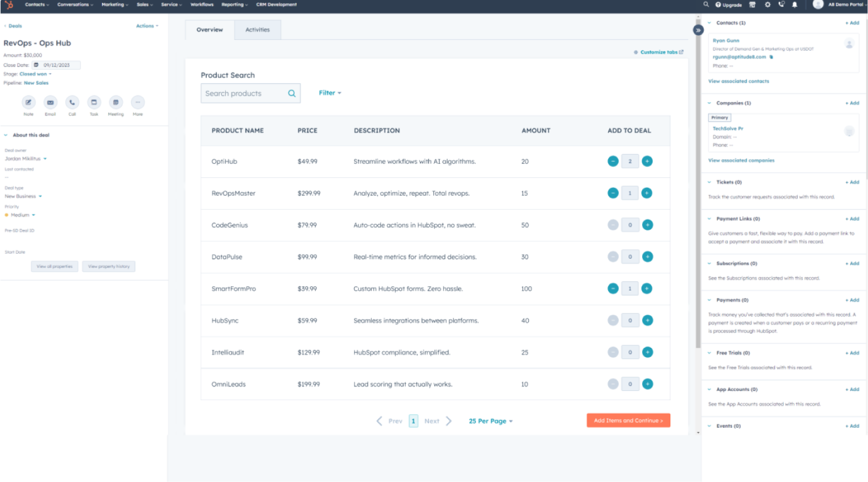
Task: Collapse the Companies (1) section
Action: tap(709, 103)
